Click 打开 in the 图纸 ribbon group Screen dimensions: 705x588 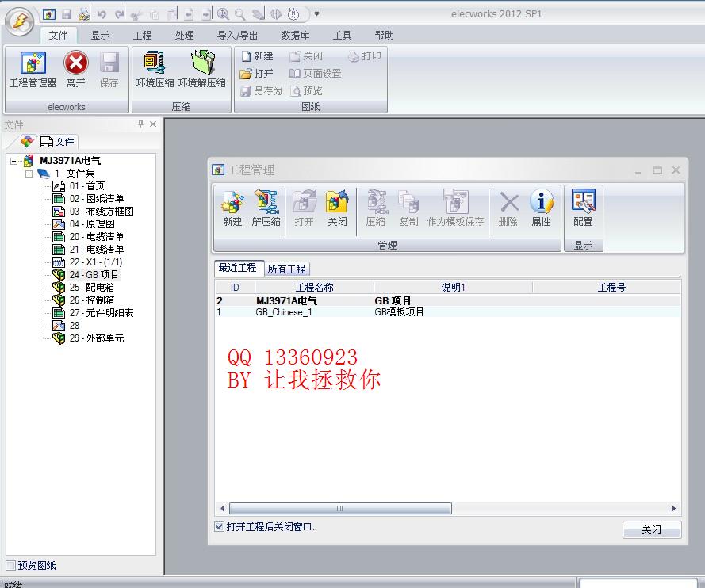pyautogui.click(x=257, y=73)
